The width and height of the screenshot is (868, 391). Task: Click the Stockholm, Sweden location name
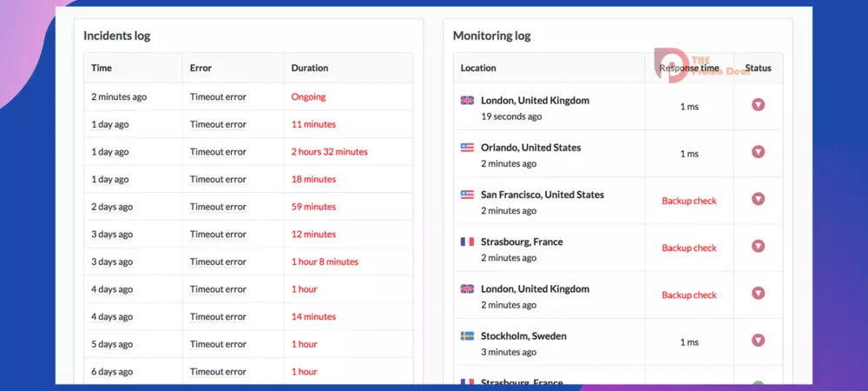pos(523,335)
